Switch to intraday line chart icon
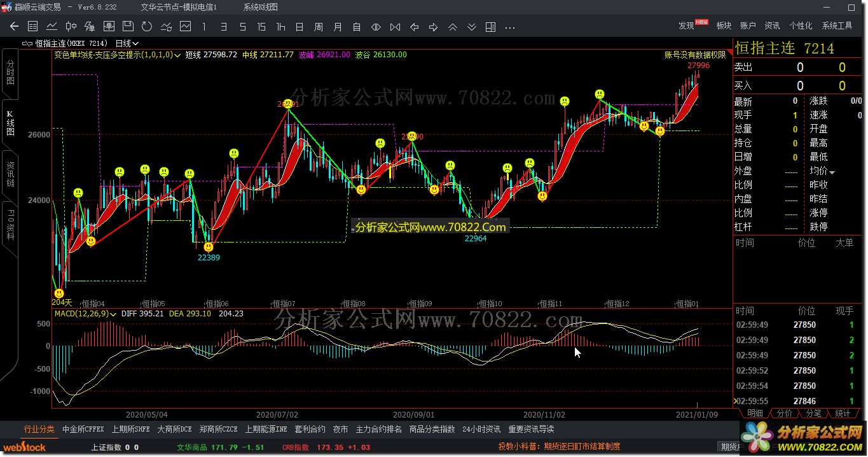Image resolution: width=868 pixels, height=457 pixels. click(x=52, y=27)
